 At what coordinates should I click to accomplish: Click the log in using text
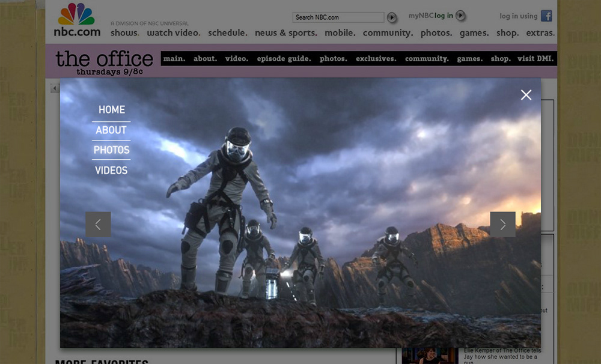[x=518, y=16]
